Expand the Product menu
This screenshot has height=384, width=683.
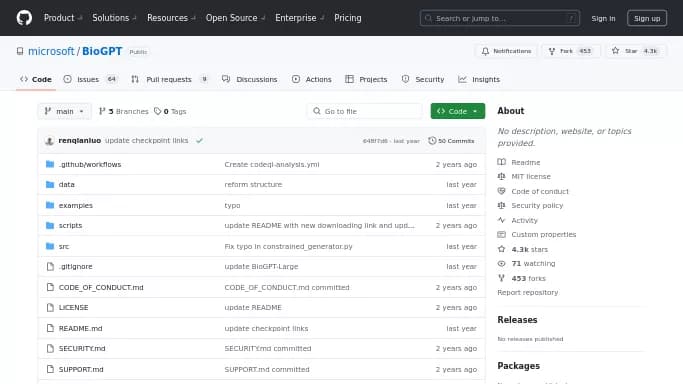click(63, 18)
